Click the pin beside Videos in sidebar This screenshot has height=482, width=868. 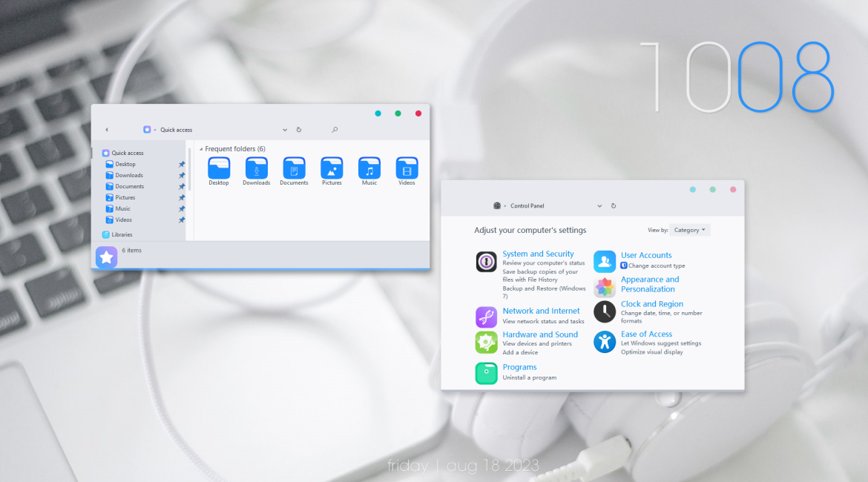pyautogui.click(x=182, y=220)
